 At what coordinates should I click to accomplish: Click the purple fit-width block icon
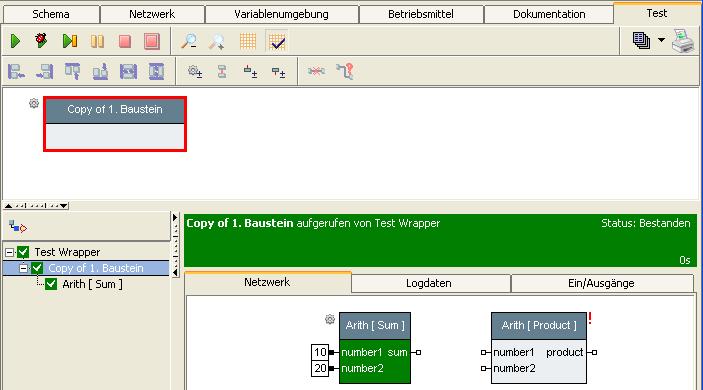pyautogui.click(x=128, y=71)
